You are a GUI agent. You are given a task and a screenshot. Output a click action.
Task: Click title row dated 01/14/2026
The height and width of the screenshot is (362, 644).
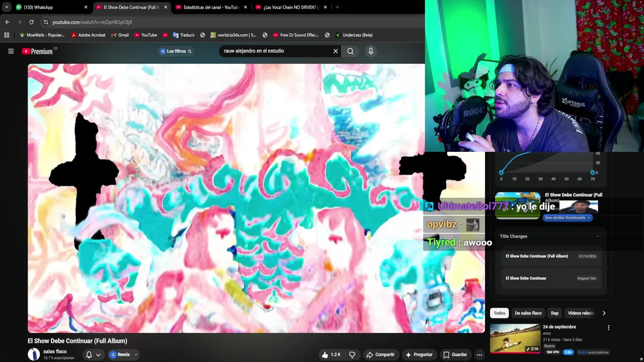550,256
